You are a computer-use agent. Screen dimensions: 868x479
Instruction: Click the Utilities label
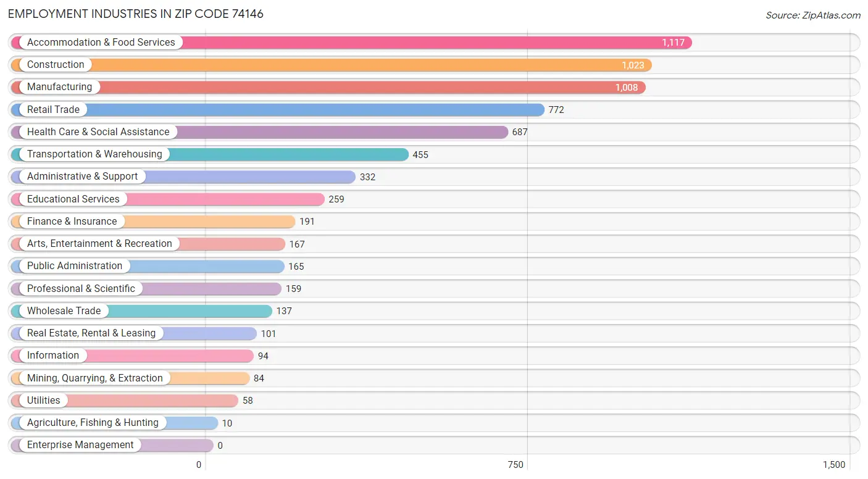tap(44, 400)
